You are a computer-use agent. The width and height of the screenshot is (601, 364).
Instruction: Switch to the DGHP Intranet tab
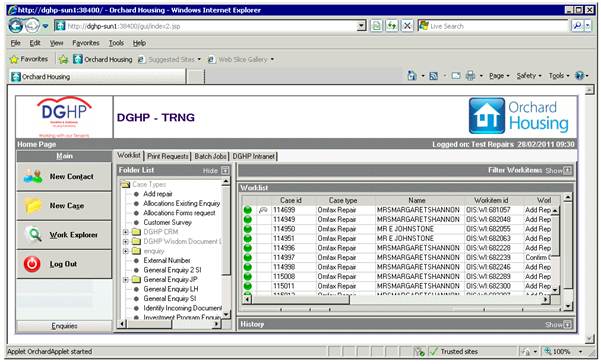[x=254, y=156]
